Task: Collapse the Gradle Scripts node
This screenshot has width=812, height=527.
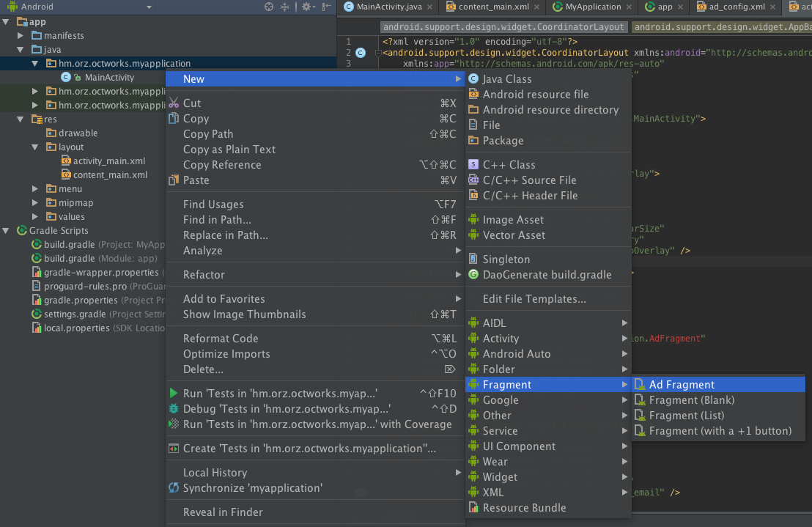Action: (6, 230)
